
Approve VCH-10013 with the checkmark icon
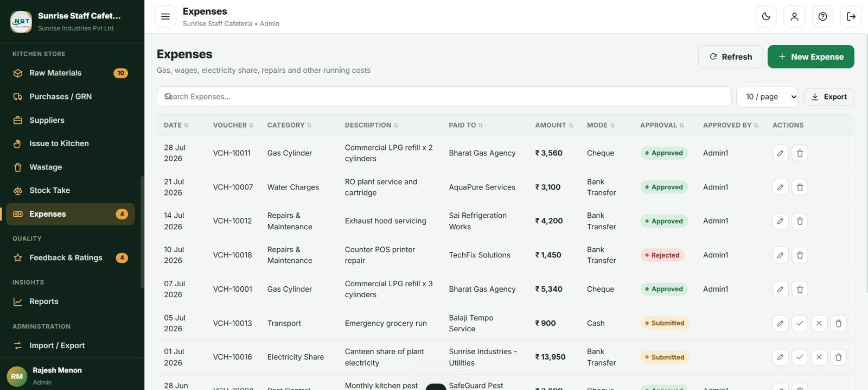point(800,323)
